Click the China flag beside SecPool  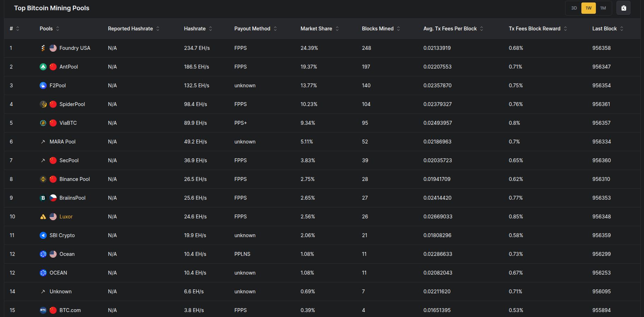point(53,160)
